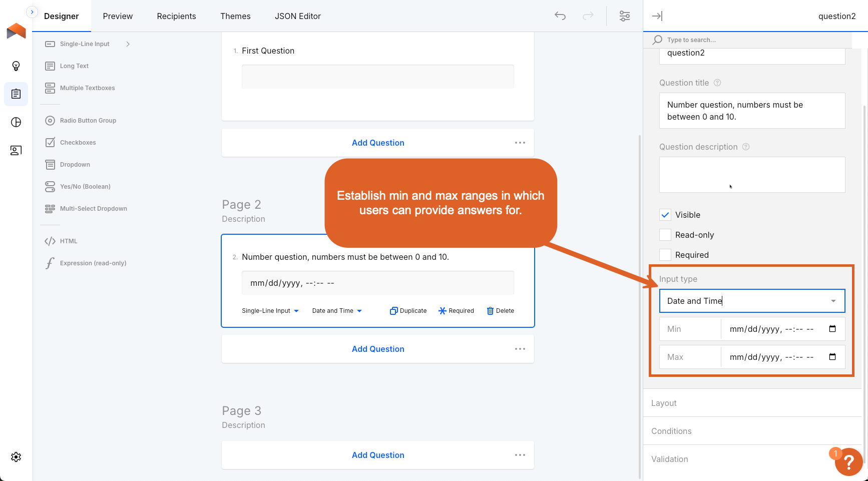Add the Radio Button Group element
The image size is (868, 481).
pos(88,121)
